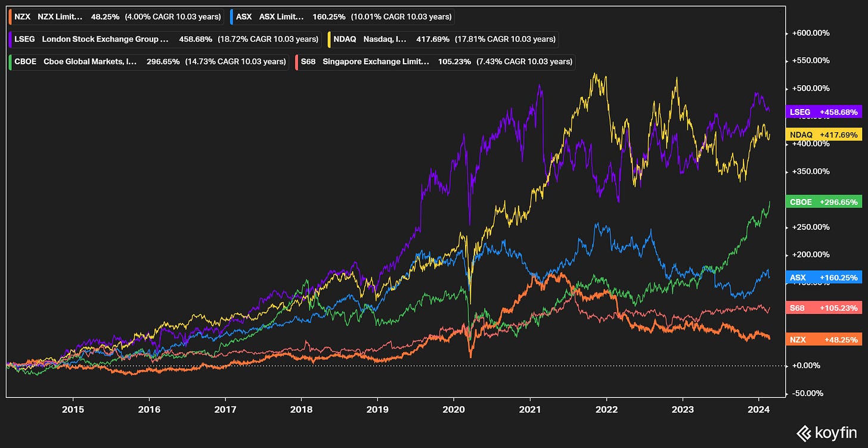Select the Cboe Global Markets legend entry

149,61
